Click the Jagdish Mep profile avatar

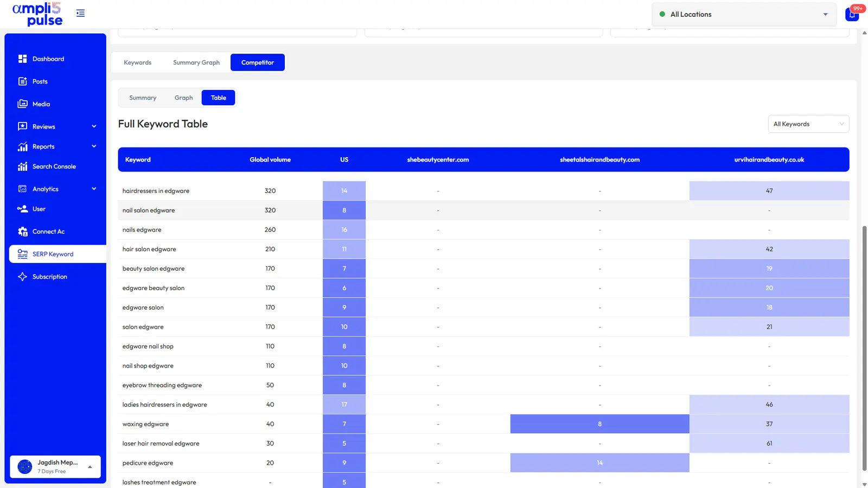pos(25,466)
